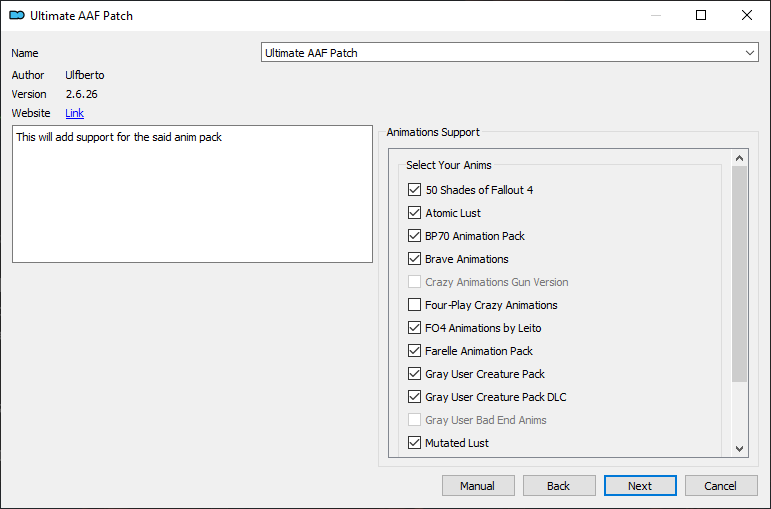Image resolution: width=771 pixels, height=509 pixels.
Task: Toggle the Gray User Creature Pack checkbox
Action: coord(415,374)
